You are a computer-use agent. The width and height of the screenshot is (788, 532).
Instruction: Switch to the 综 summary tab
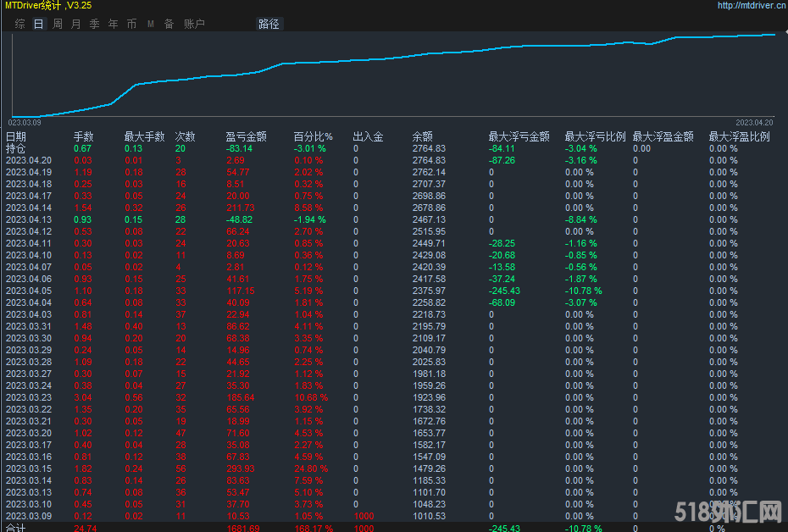[20, 25]
